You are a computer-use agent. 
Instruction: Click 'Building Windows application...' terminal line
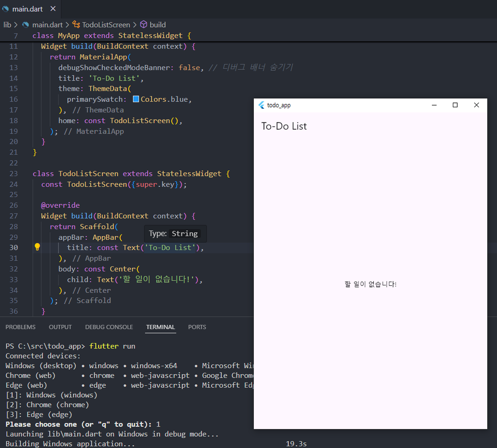(70, 444)
